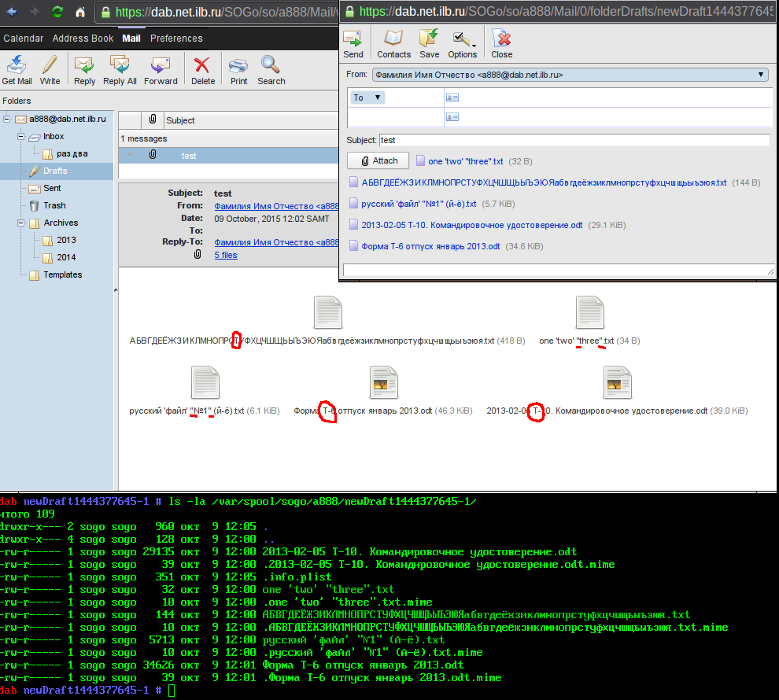The width and height of the screenshot is (779, 700).
Task: Open Contacts in compose window
Action: pyautogui.click(x=393, y=43)
